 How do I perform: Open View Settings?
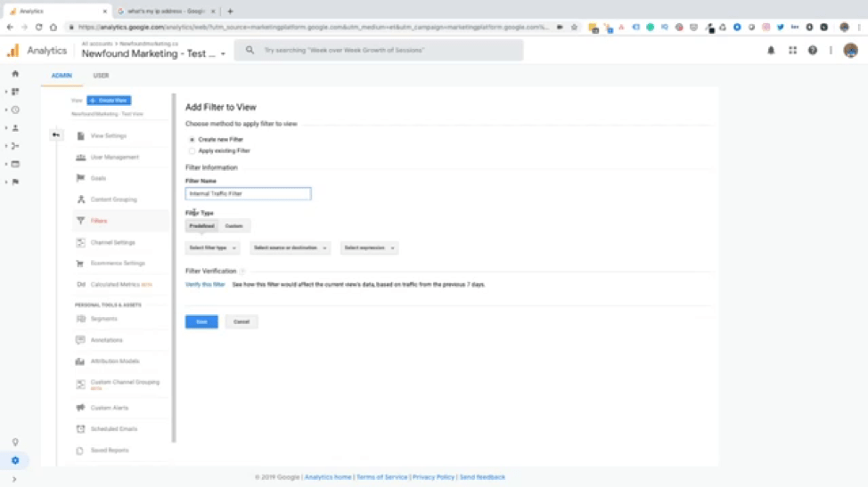coord(109,136)
